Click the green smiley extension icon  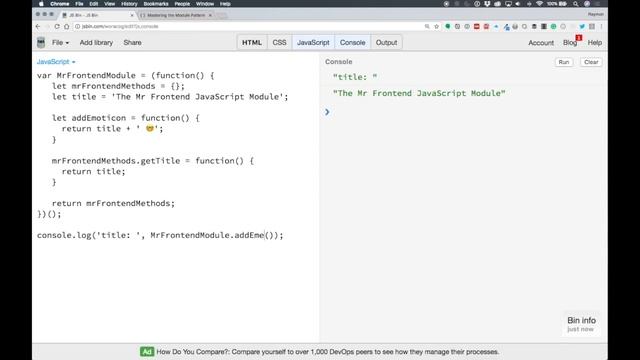[x=553, y=27]
